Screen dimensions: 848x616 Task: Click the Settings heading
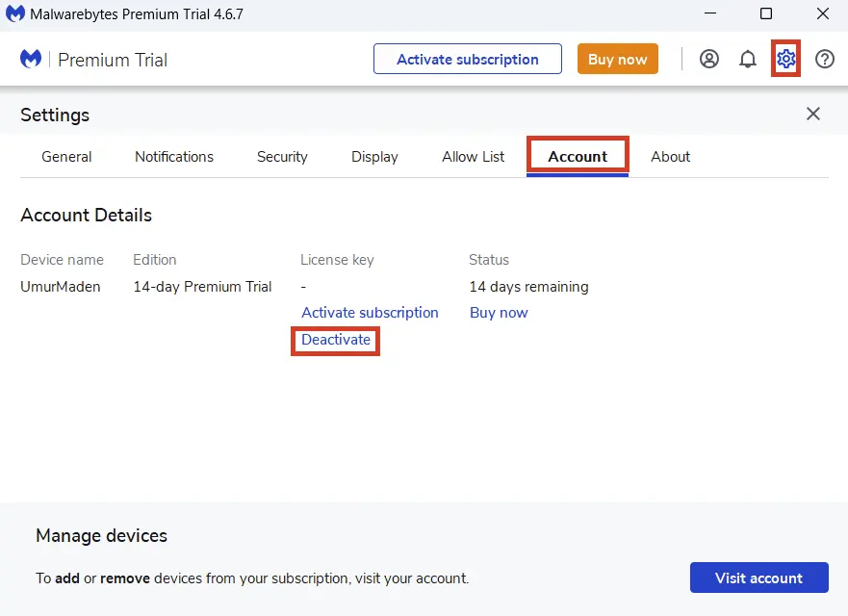55,115
